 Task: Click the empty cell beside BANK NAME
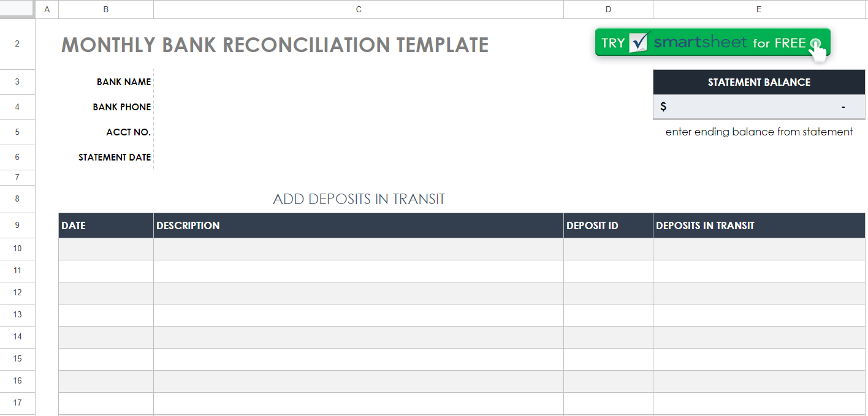coord(359,82)
